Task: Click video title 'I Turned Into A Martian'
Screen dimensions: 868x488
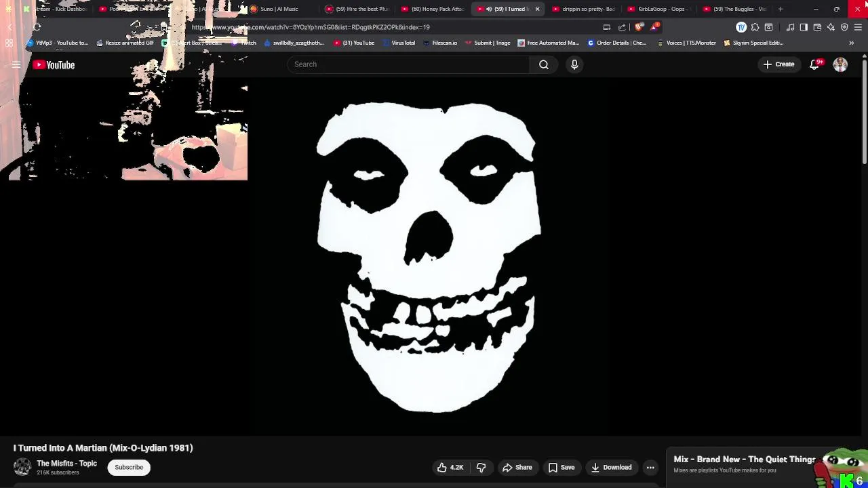Action: 103,448
